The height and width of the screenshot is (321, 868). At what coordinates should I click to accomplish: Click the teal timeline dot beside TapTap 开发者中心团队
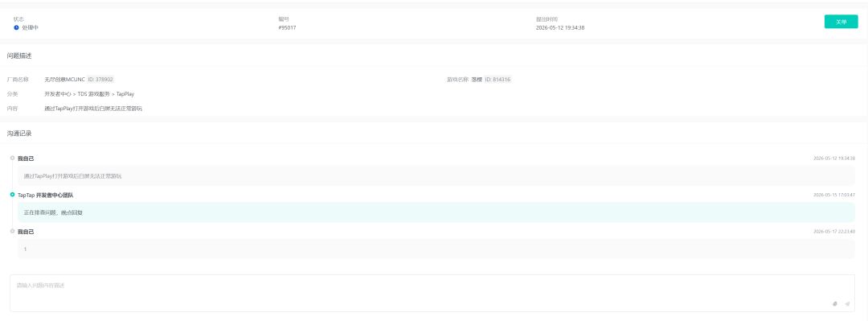click(12, 195)
